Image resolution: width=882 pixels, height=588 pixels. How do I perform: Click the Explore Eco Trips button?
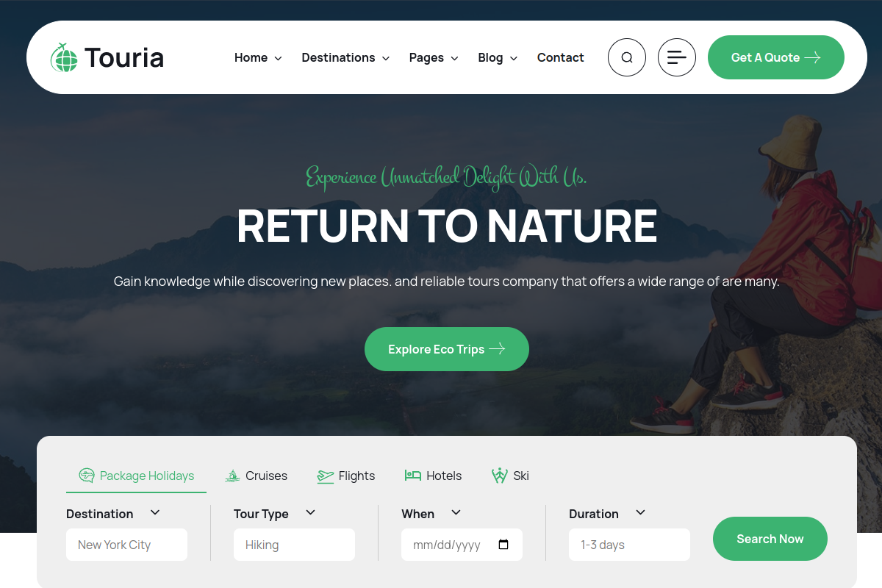click(x=447, y=349)
